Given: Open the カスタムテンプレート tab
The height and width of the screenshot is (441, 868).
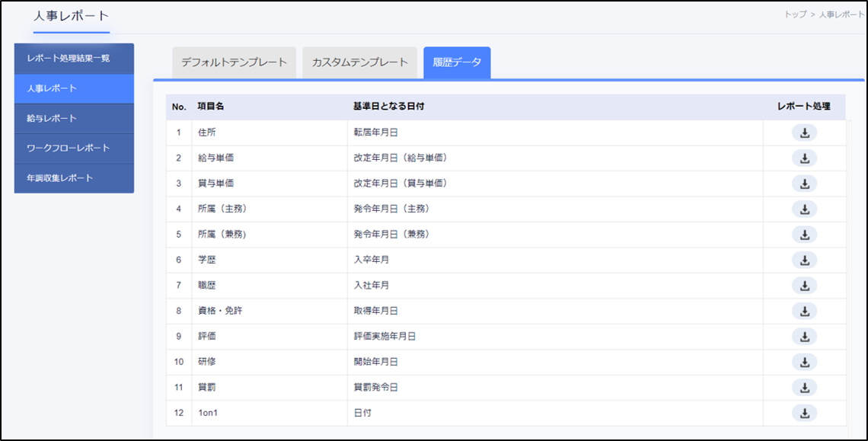Looking at the screenshot, I should [x=359, y=62].
